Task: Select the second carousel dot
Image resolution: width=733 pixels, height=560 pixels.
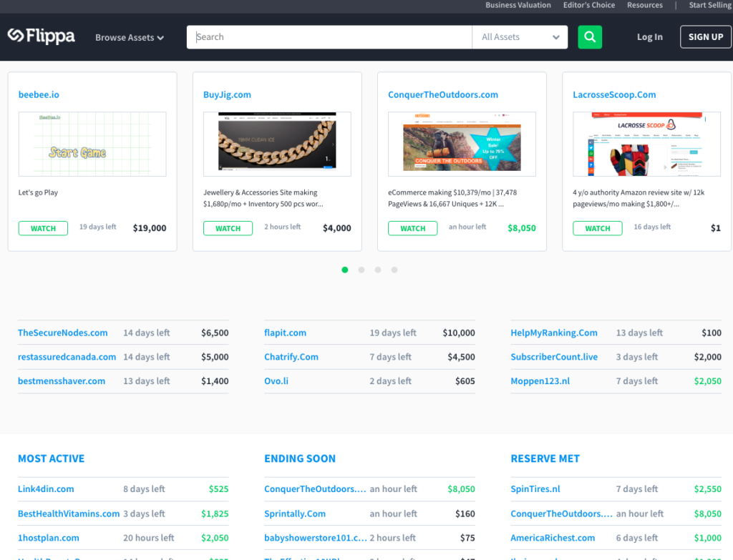Action: point(361,270)
